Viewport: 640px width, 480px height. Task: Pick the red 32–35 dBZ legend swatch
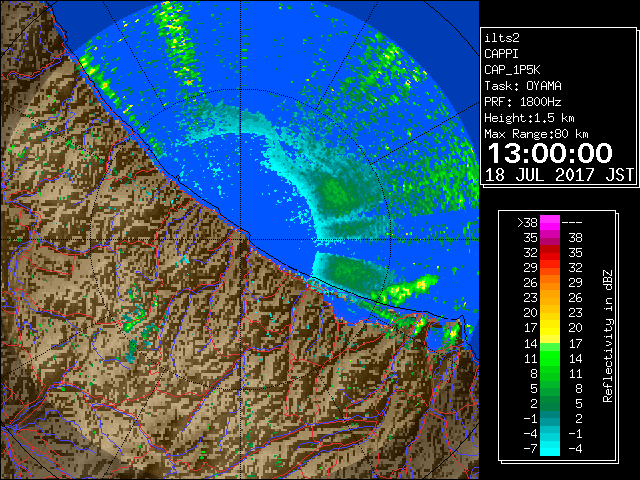coord(550,253)
